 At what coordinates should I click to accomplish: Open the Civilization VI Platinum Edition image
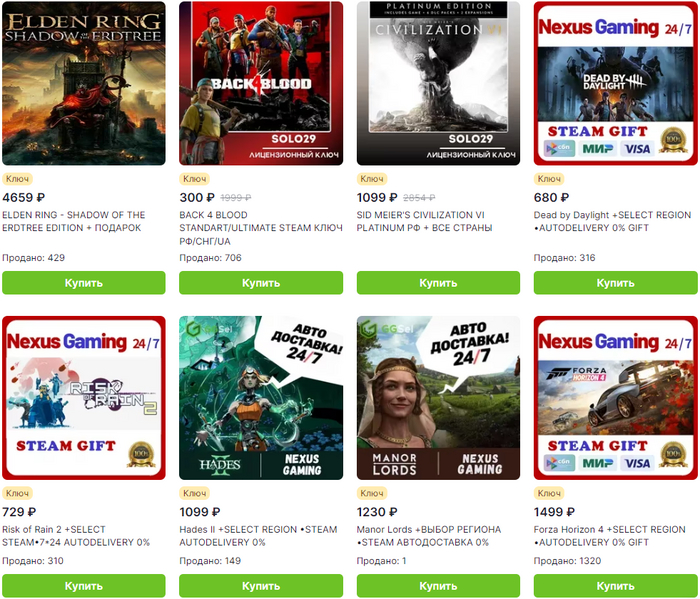click(438, 83)
